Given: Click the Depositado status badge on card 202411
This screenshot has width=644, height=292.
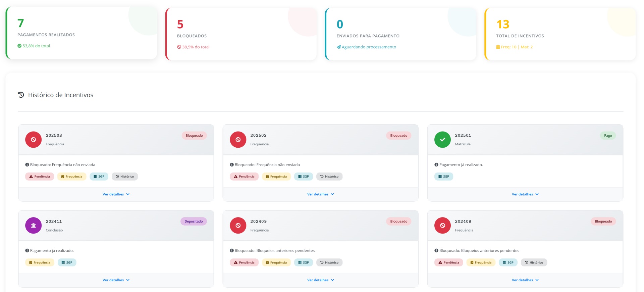Looking at the screenshot, I should click(x=194, y=222).
